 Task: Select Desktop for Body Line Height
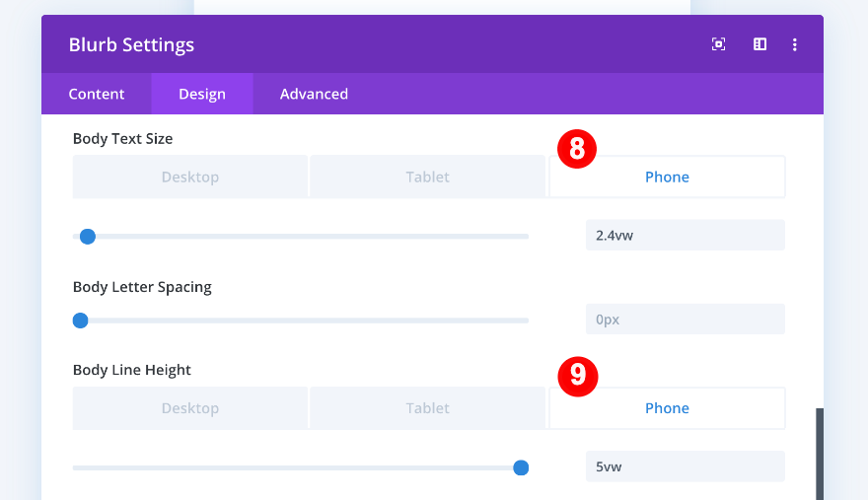point(190,408)
